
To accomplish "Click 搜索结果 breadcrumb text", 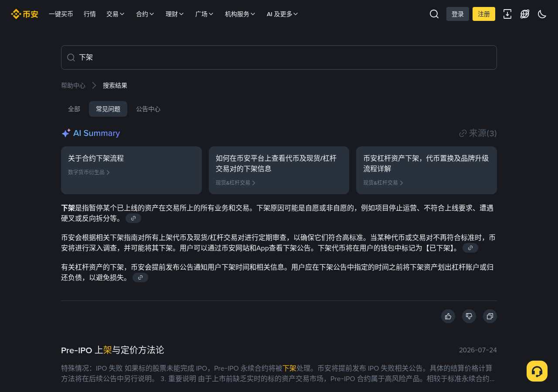I will tap(115, 85).
